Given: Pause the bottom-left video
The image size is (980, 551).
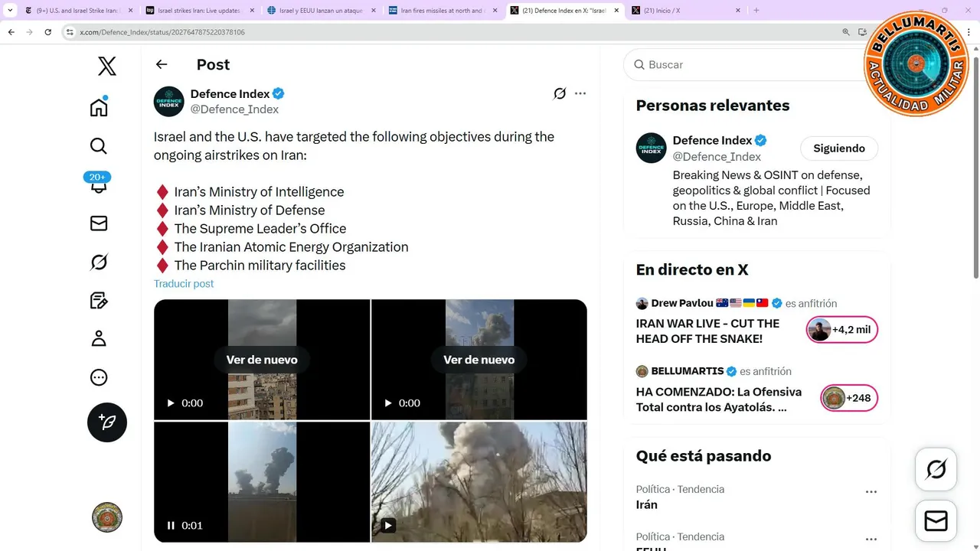Looking at the screenshot, I should (171, 526).
